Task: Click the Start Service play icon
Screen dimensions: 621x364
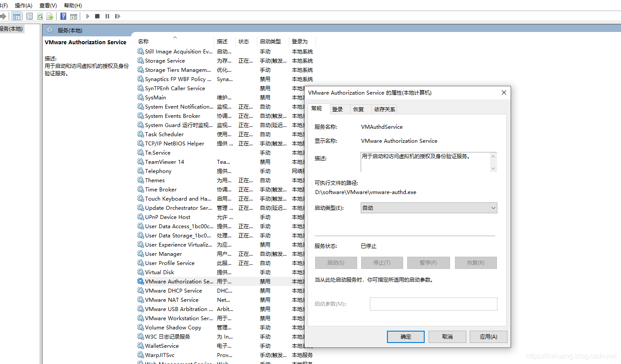Action: (x=88, y=16)
